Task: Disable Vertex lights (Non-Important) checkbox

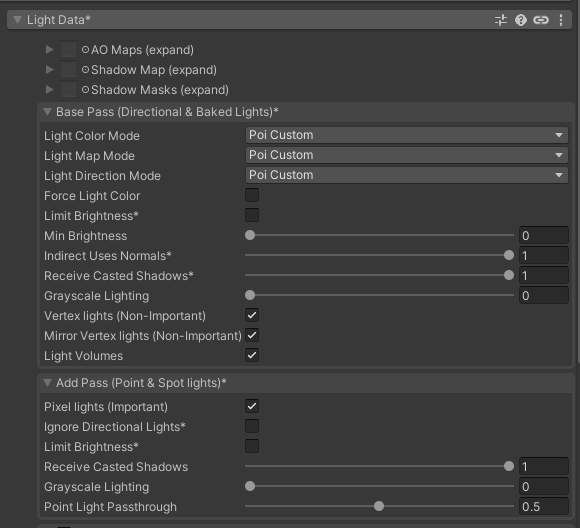Action: click(252, 315)
